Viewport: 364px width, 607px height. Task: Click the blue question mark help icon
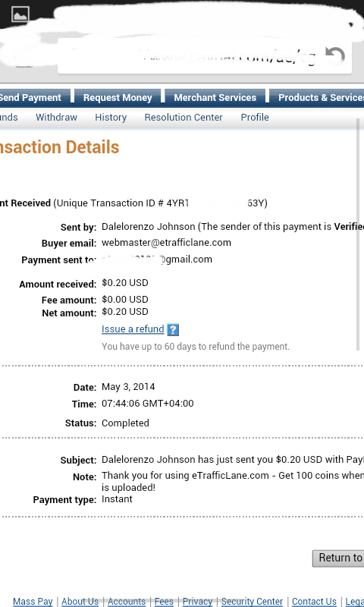173,330
